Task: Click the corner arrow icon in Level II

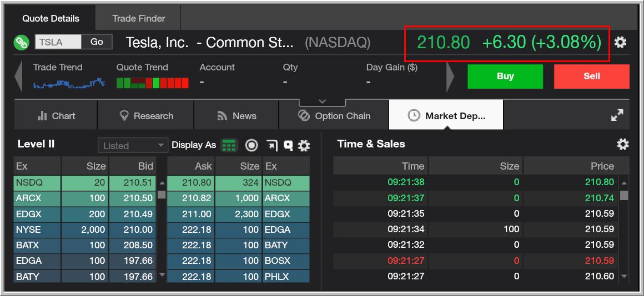Action: click(272, 145)
